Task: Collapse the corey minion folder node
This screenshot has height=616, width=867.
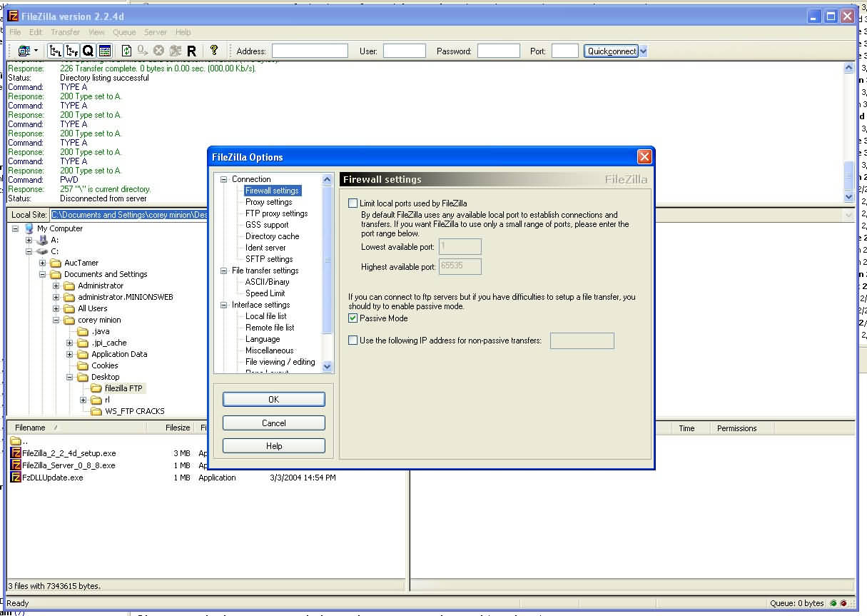Action: tap(56, 320)
